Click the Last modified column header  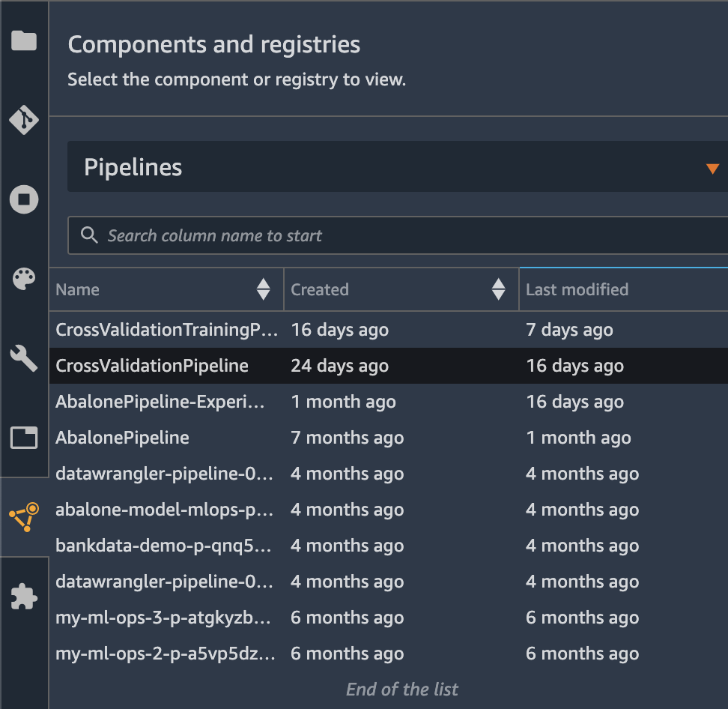pos(577,289)
